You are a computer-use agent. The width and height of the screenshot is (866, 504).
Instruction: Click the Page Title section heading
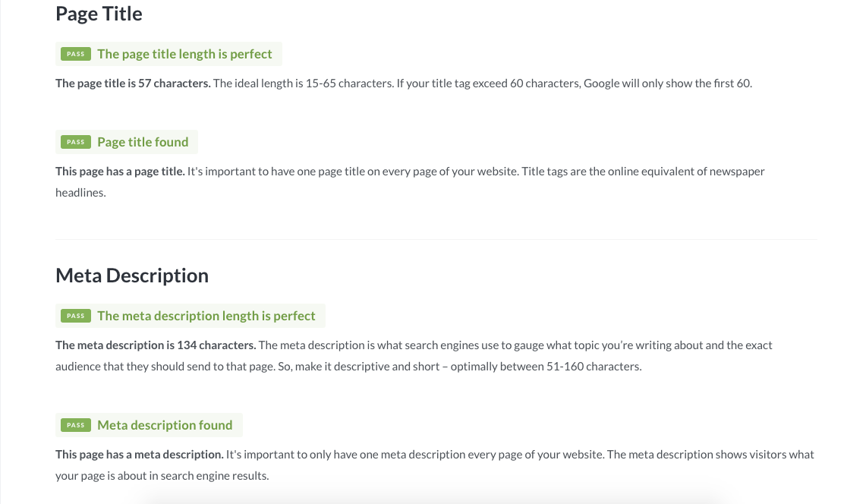coord(99,14)
